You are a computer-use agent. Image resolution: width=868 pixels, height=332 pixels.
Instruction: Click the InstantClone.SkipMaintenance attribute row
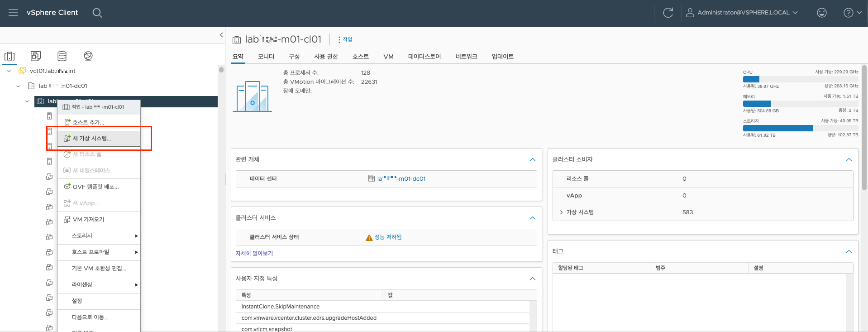(382, 307)
